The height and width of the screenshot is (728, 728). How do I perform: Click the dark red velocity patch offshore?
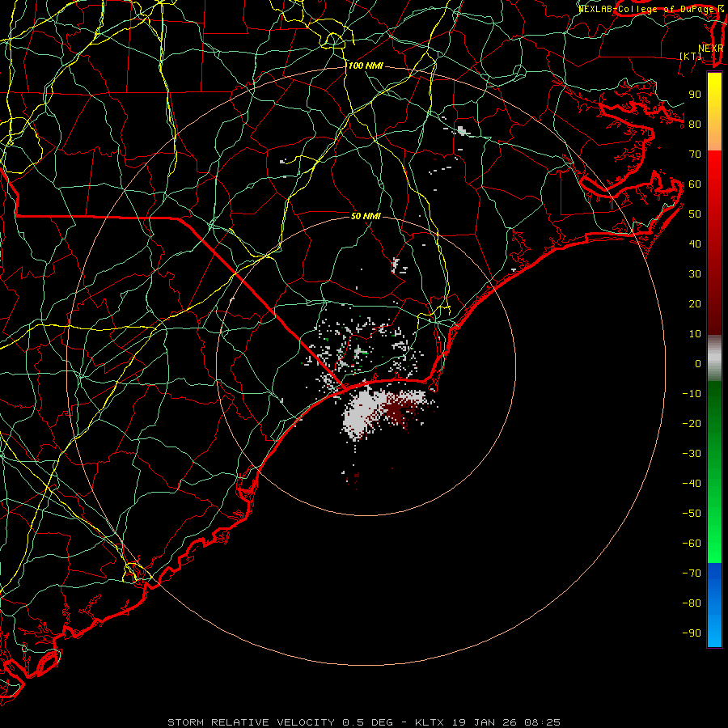click(398, 411)
